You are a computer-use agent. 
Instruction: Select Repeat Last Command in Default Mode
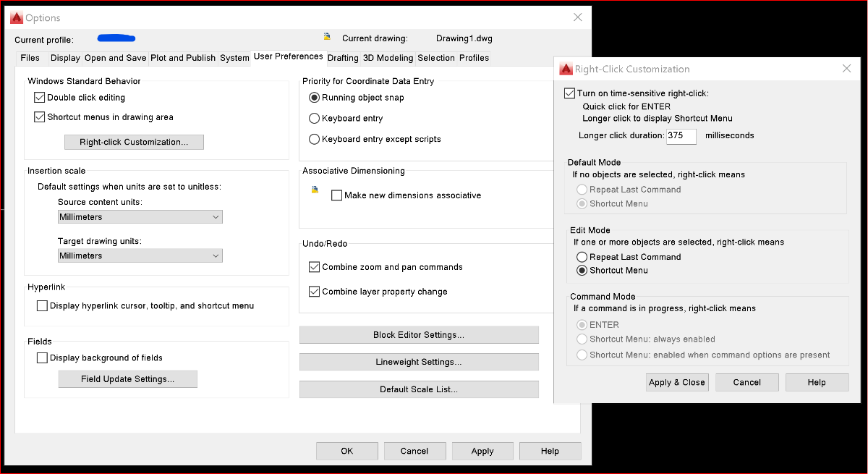point(582,190)
